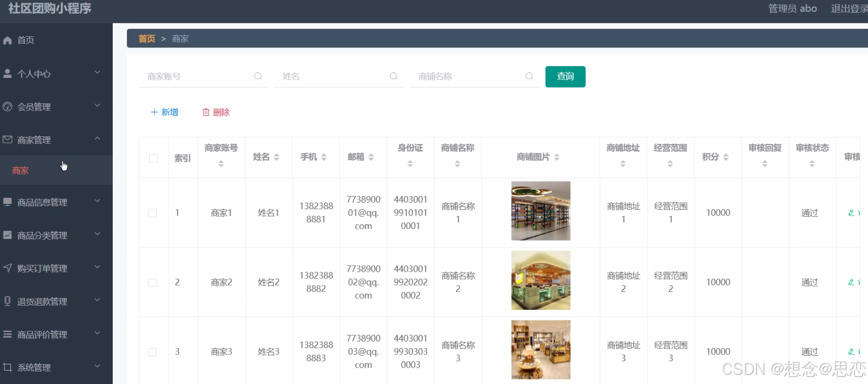The image size is (868, 384).
Task: Click the crop icon beside 系统管理
Action: pos(8,367)
